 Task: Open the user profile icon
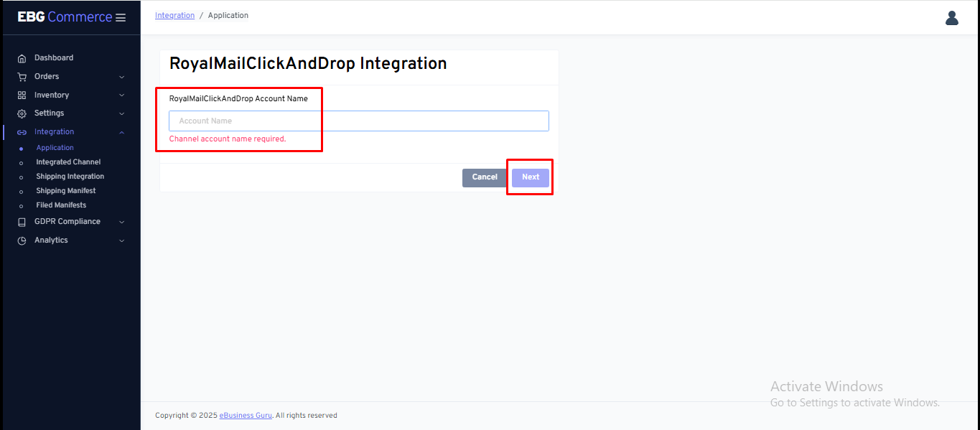point(951,18)
